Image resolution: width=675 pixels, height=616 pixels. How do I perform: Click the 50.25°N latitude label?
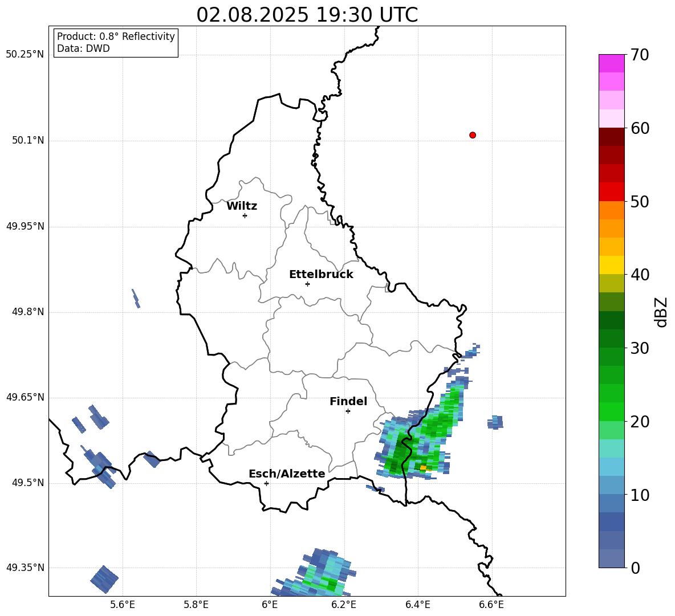click(25, 55)
